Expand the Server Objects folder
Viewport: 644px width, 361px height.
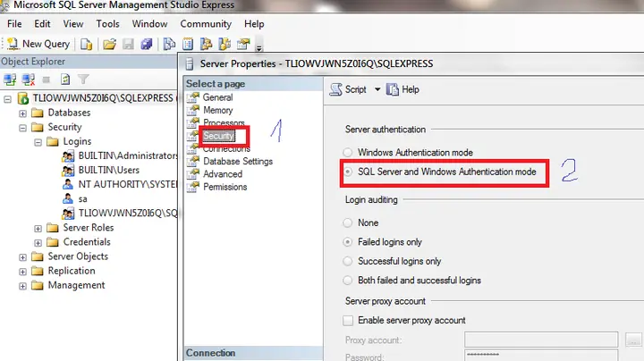[22, 256]
